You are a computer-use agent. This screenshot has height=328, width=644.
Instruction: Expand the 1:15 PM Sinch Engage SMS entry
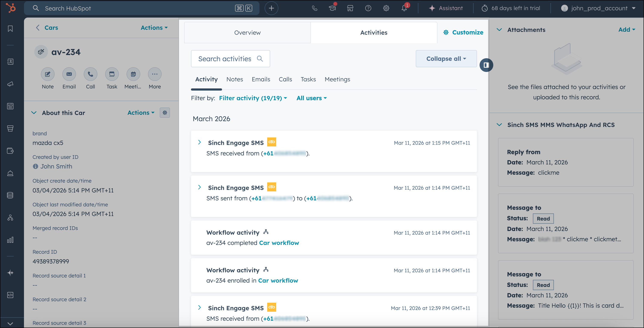(x=199, y=142)
